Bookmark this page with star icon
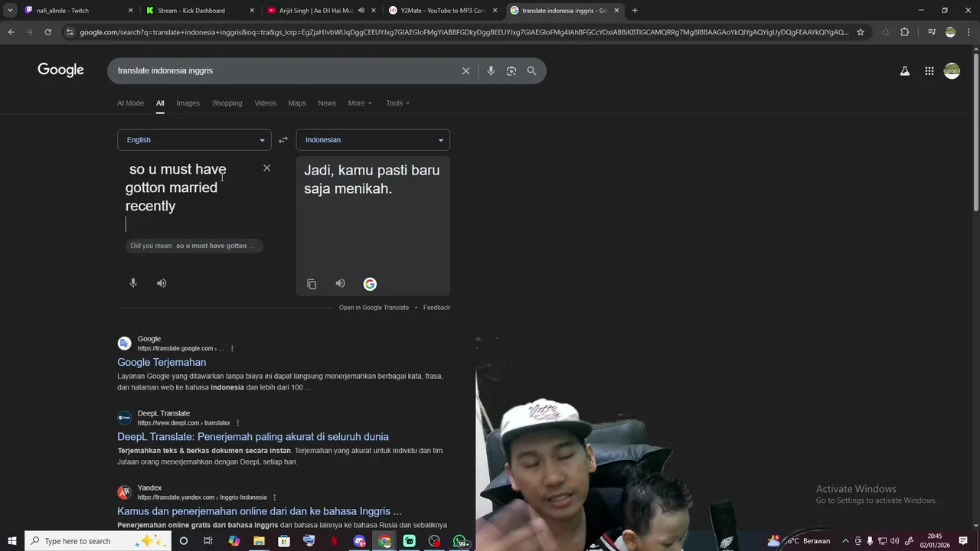 point(861,32)
